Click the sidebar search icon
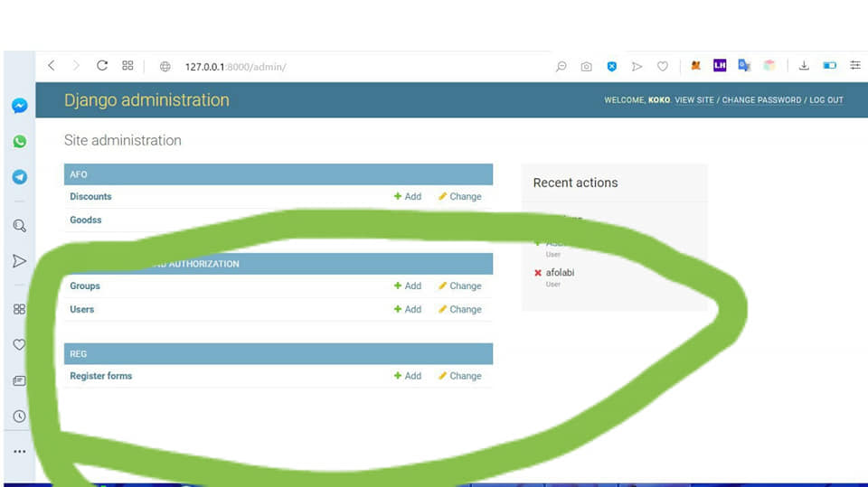Screen dimensions: 868x487 [19, 226]
